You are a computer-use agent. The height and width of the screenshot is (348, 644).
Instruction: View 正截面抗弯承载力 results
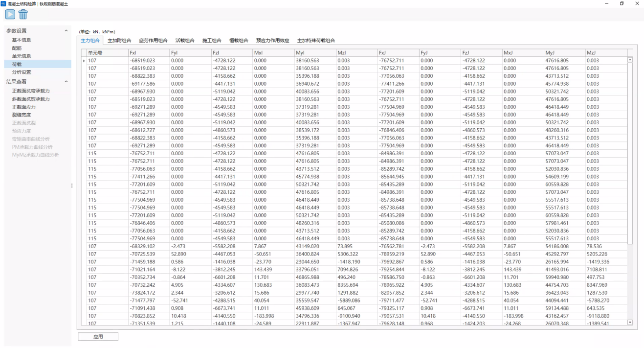point(31,91)
